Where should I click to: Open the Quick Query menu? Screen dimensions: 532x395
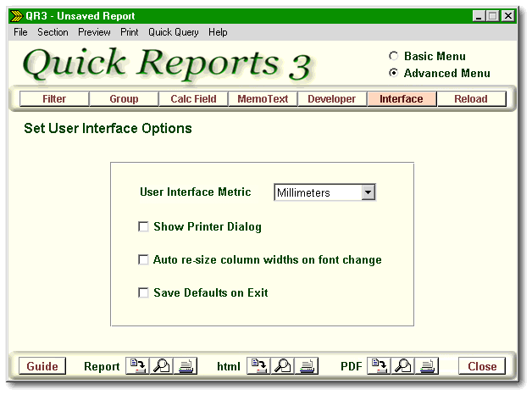click(174, 32)
